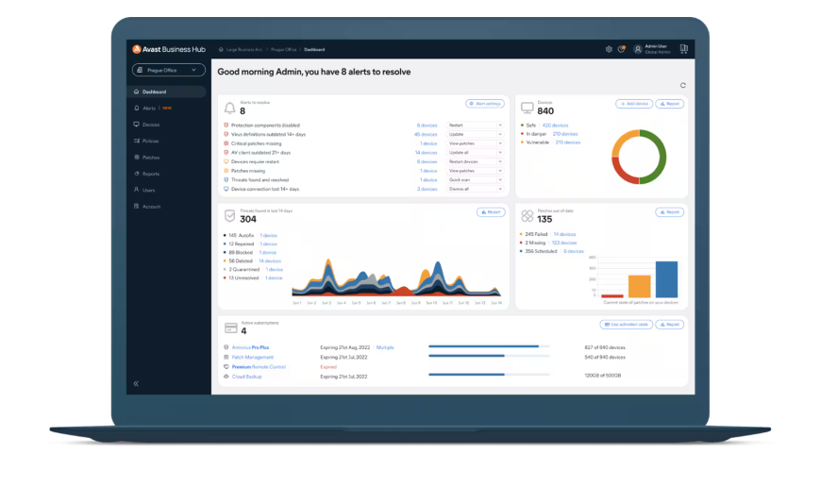Refresh the dashboard with the reload icon
The height and width of the screenshot is (504, 821).
pyautogui.click(x=683, y=85)
